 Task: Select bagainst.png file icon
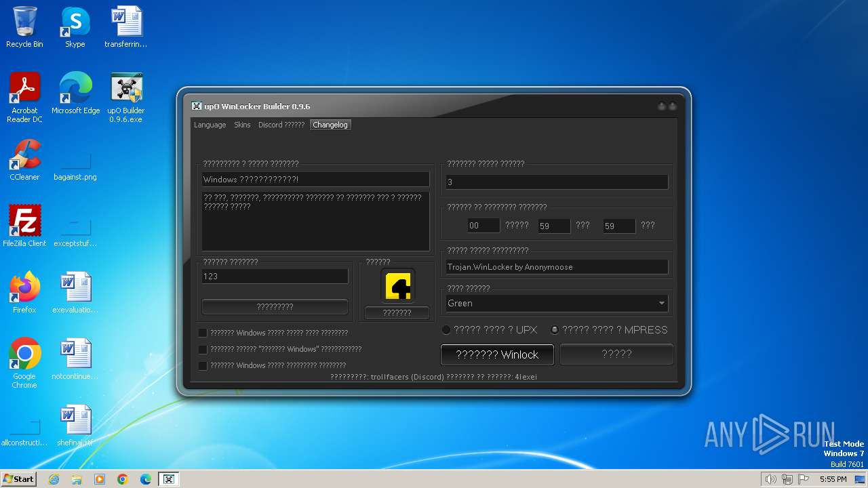(75, 167)
